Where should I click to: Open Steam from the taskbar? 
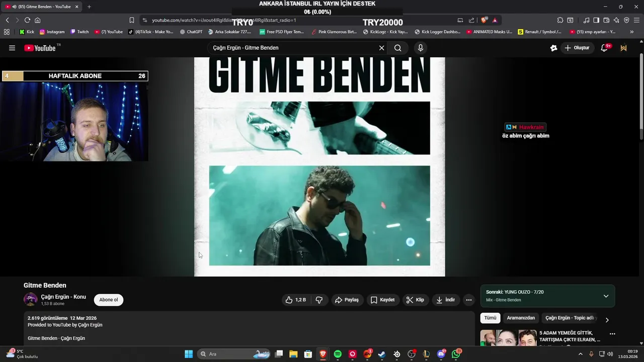click(x=382, y=354)
